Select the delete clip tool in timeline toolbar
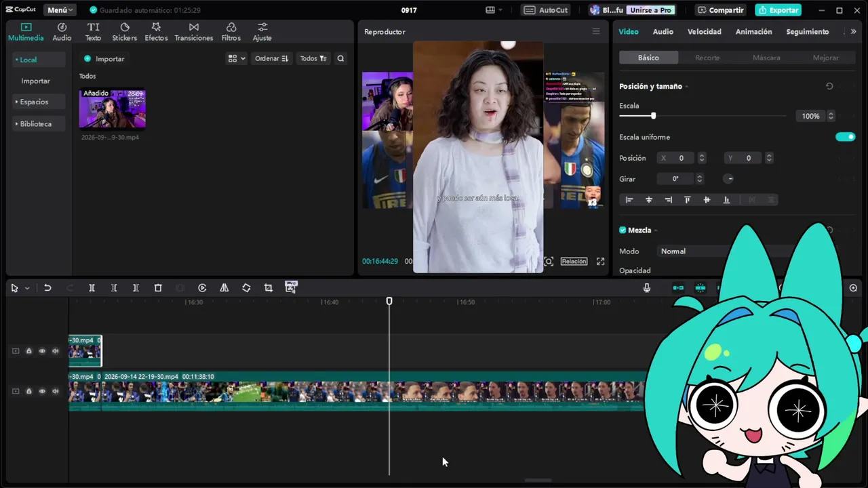The height and width of the screenshot is (488, 868). click(x=158, y=288)
